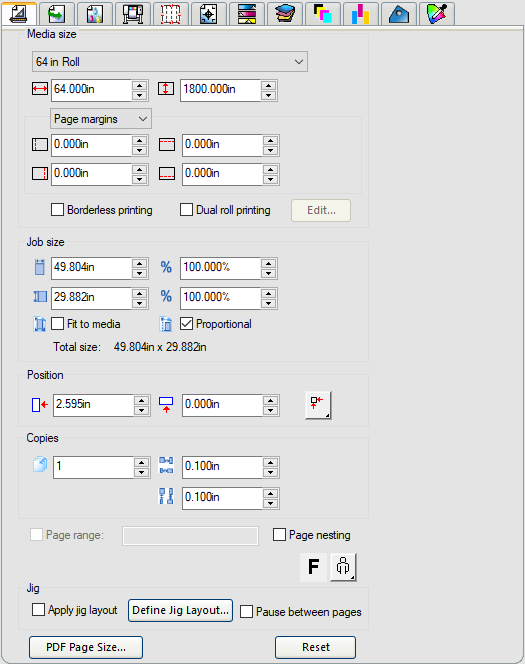Open the Page margins dropdown
The image size is (525, 664).
(101, 119)
